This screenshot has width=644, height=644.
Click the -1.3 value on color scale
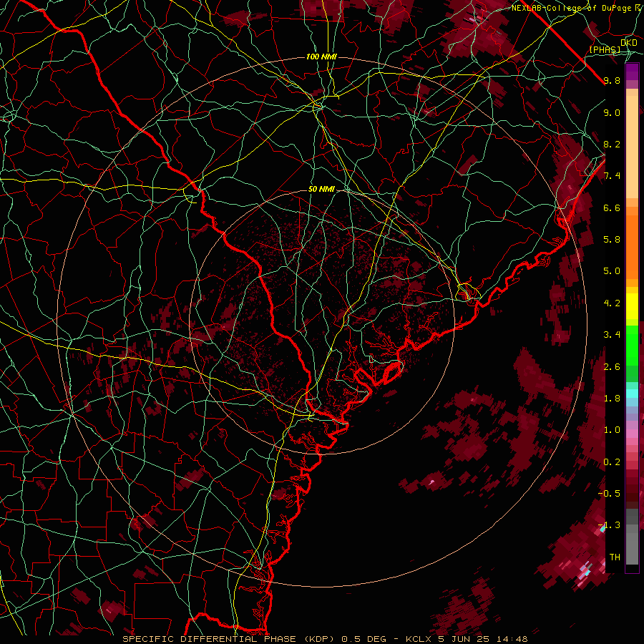[609, 525]
